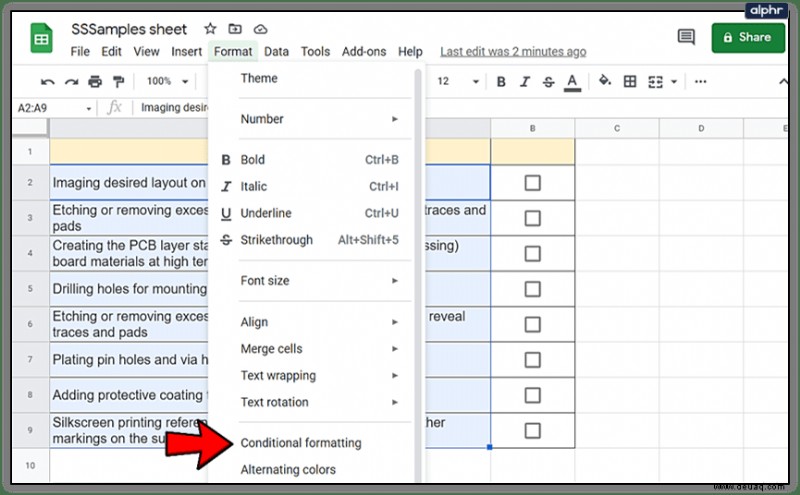Apply bold from the toolbar B icon
The height and width of the screenshot is (495, 800).
point(501,82)
